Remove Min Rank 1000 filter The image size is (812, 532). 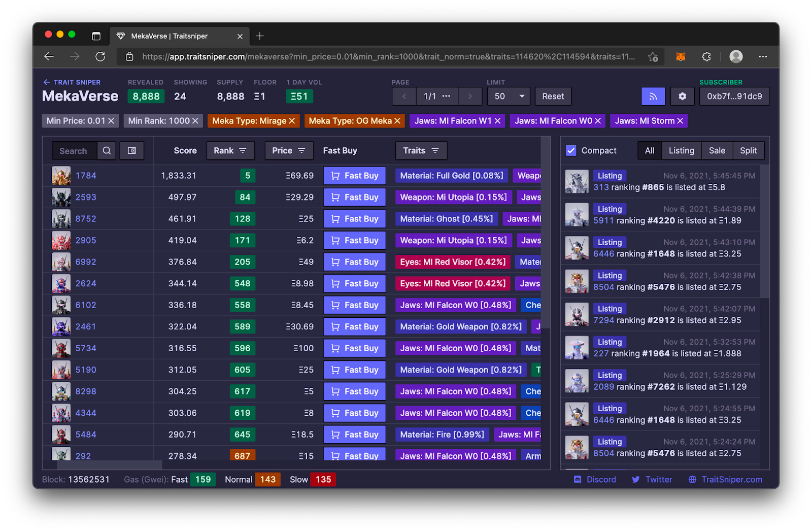[x=195, y=121]
